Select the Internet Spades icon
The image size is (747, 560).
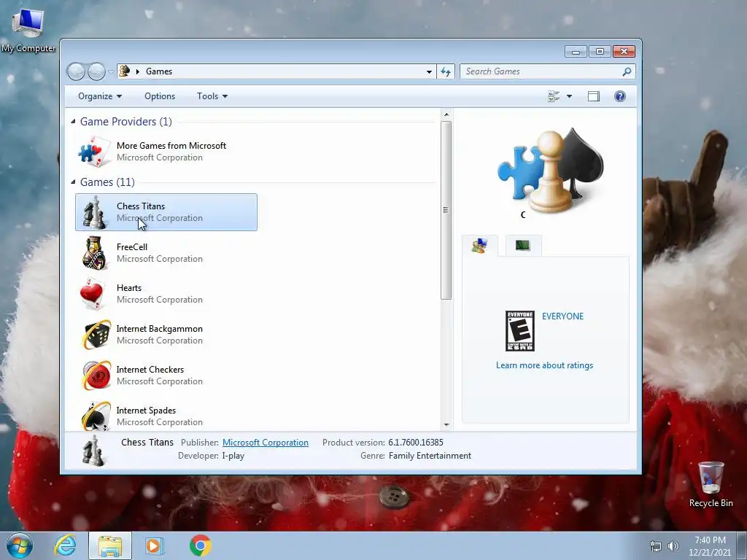pos(96,416)
